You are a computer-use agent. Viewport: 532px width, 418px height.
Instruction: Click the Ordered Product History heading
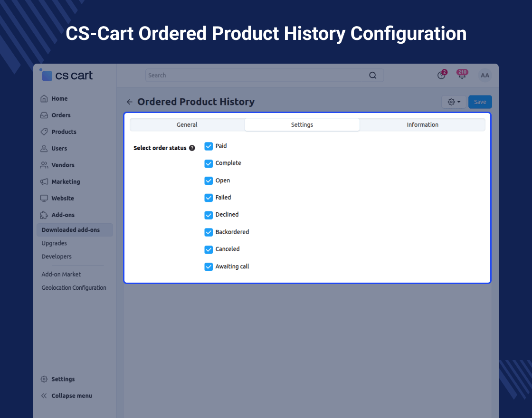tap(196, 102)
